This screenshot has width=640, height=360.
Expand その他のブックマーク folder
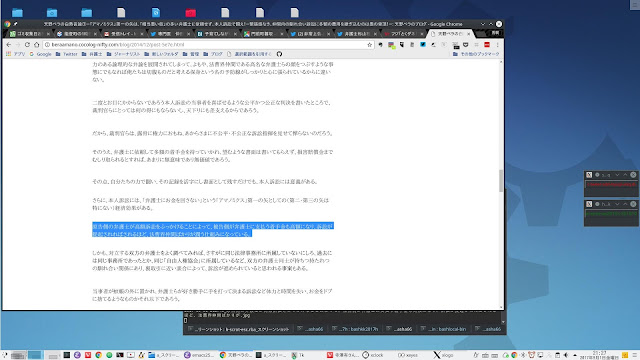click(x=476, y=54)
